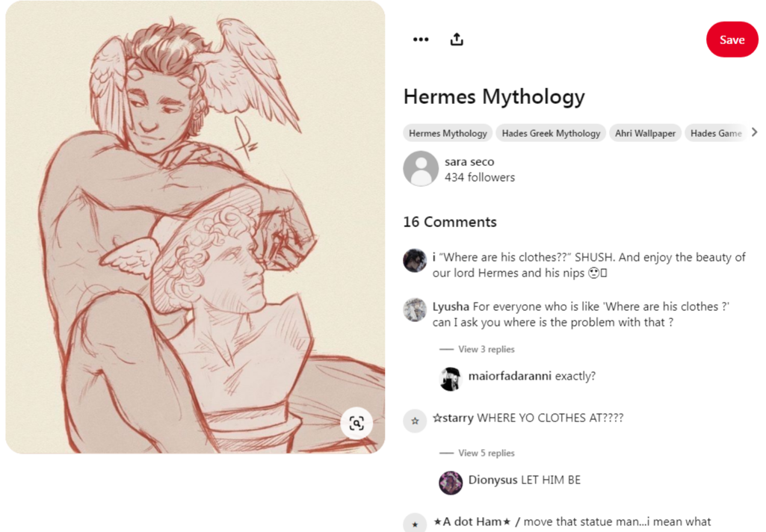Open Lyusha's commenter avatar
766x532 pixels.
pyautogui.click(x=415, y=310)
